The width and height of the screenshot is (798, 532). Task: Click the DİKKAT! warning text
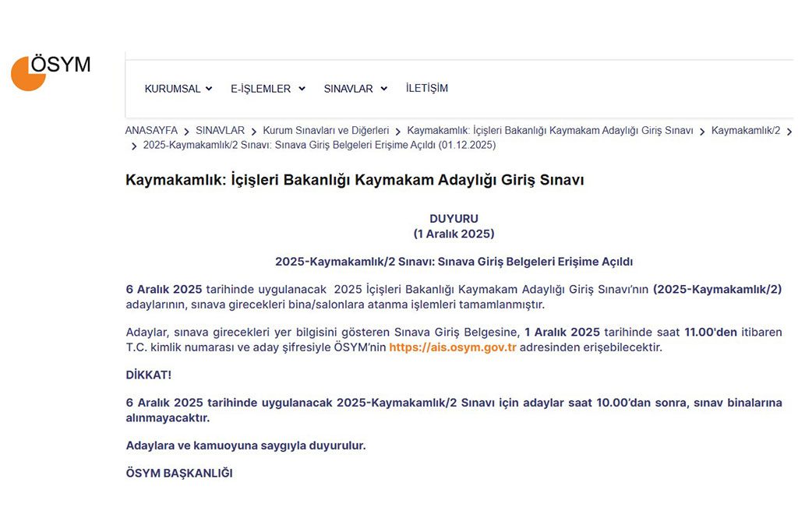tap(148, 375)
